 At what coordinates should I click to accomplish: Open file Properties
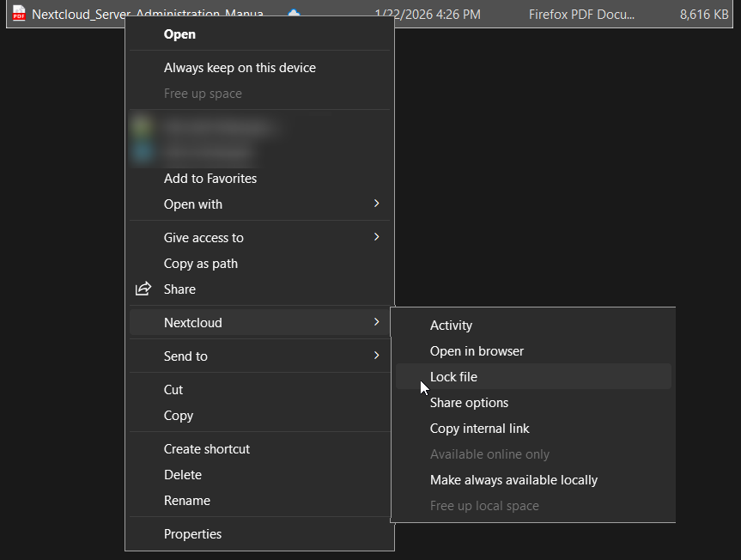click(260, 534)
